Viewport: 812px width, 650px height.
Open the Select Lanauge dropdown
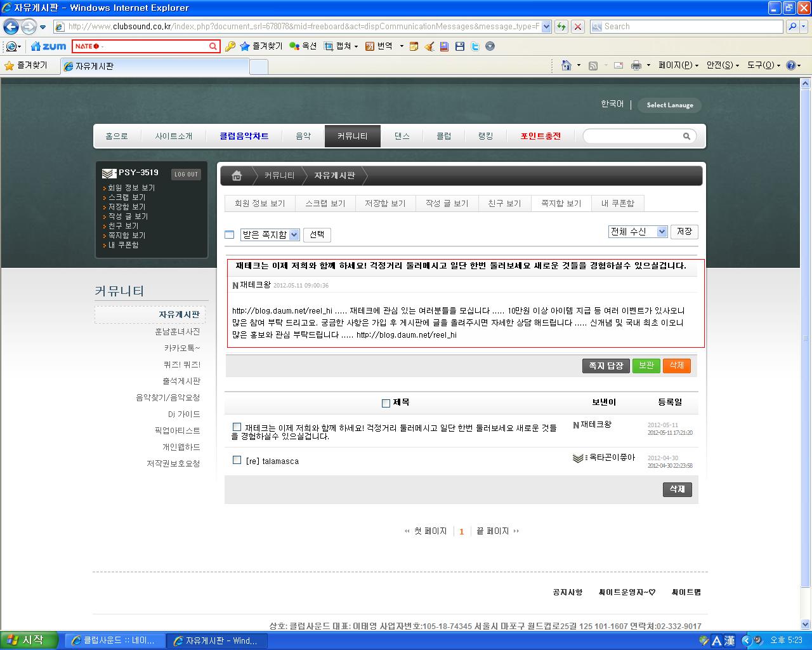(670, 105)
